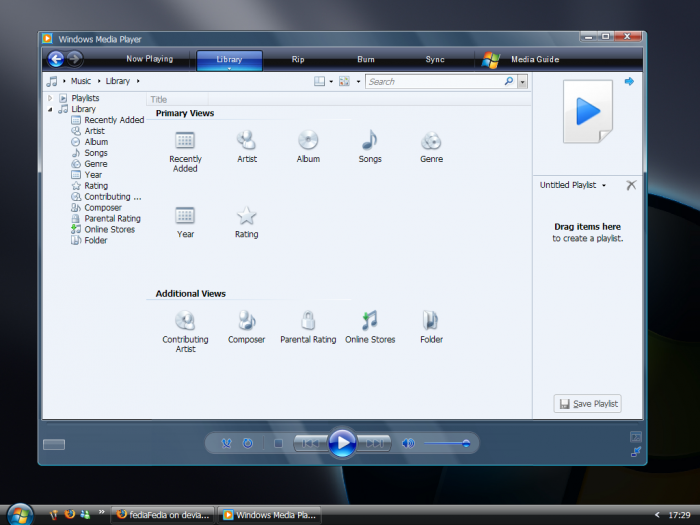Collapse the Library tree node

tap(50, 109)
